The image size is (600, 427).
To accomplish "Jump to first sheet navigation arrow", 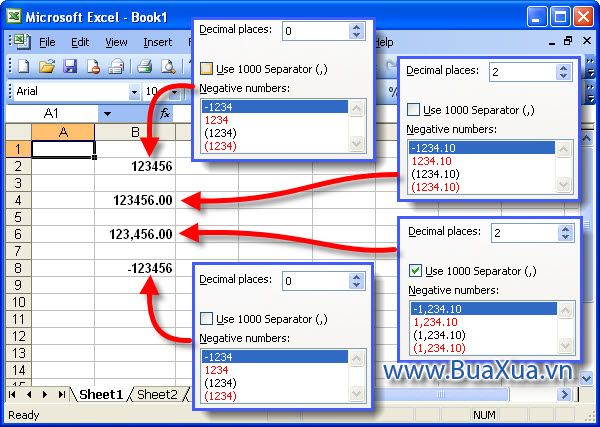I will [12, 394].
